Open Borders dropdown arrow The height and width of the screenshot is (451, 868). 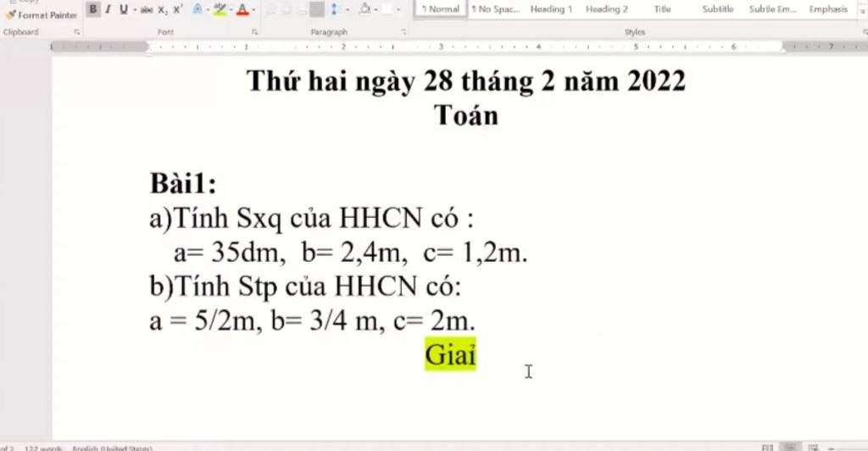(398, 9)
